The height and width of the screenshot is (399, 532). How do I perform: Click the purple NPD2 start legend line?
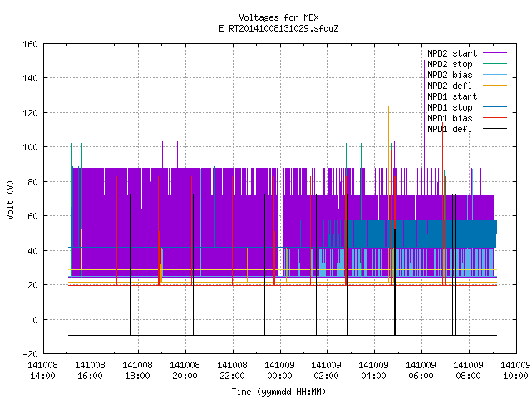(x=495, y=53)
